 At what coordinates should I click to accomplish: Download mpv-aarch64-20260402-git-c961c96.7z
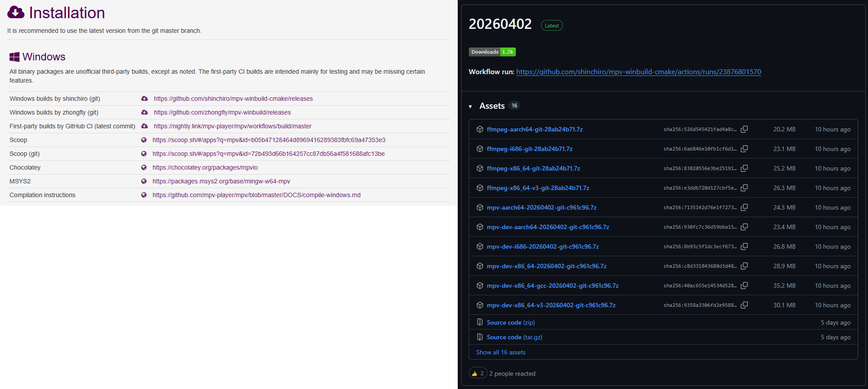[542, 207]
